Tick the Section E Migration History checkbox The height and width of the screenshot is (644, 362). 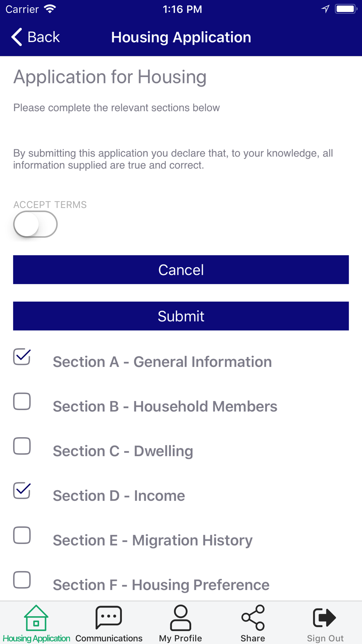click(22, 535)
